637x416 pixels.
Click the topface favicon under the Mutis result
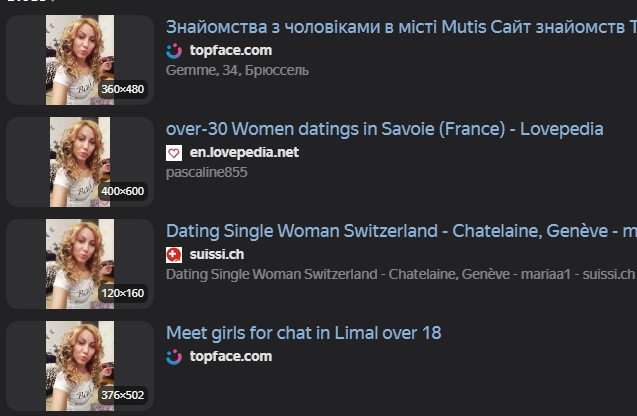pyautogui.click(x=174, y=50)
